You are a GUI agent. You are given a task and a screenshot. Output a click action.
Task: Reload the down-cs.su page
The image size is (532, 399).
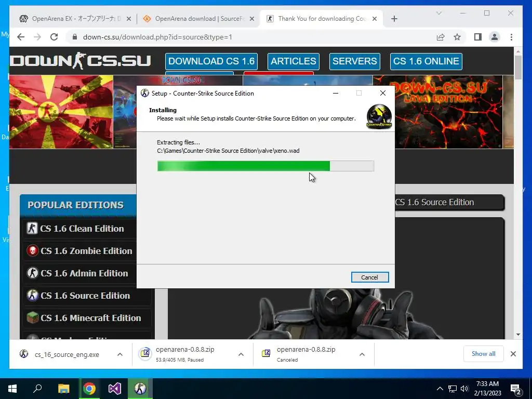pyautogui.click(x=54, y=37)
